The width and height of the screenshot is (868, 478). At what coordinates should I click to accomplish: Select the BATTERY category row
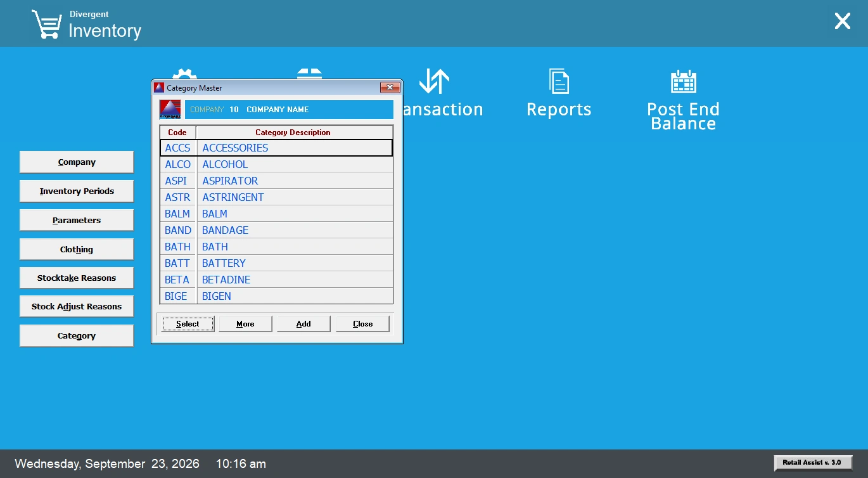click(276, 263)
